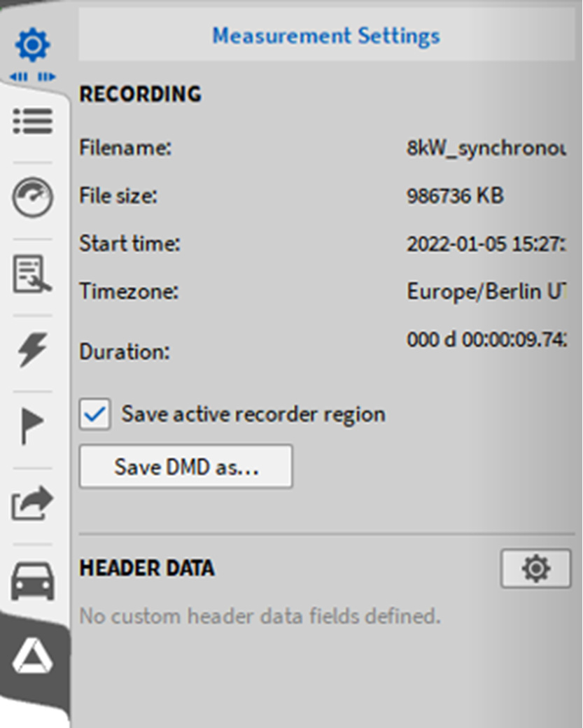Click the file size value 986736 KB
The height and width of the screenshot is (728, 583).
tap(455, 196)
